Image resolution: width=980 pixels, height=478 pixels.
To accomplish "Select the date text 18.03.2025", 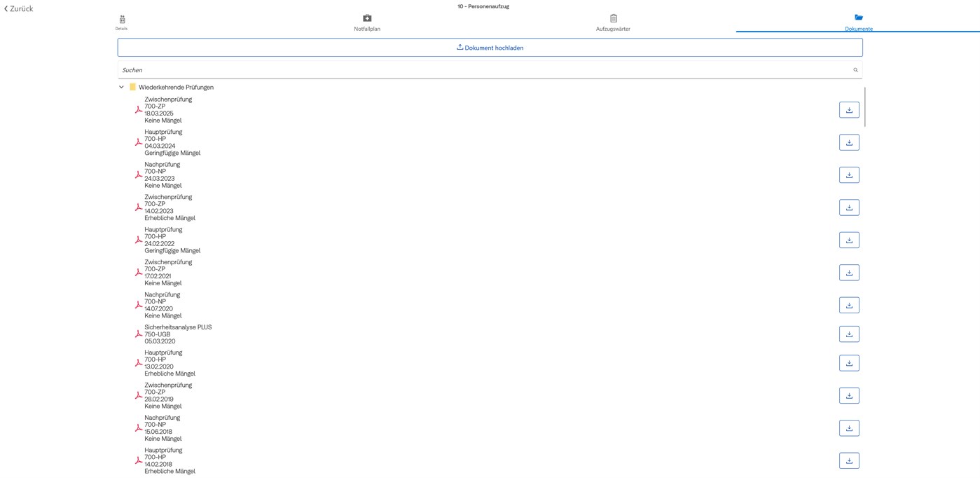I will (159, 114).
